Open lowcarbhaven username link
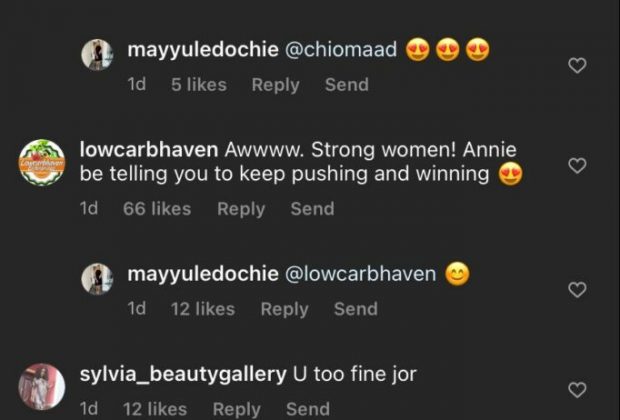Screen dimensions: 620x420 (148, 150)
